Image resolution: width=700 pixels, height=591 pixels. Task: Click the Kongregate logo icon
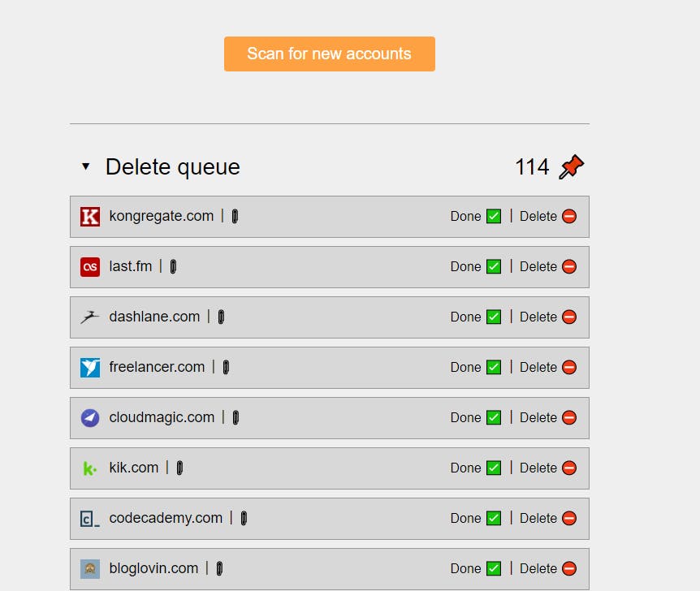(x=89, y=216)
